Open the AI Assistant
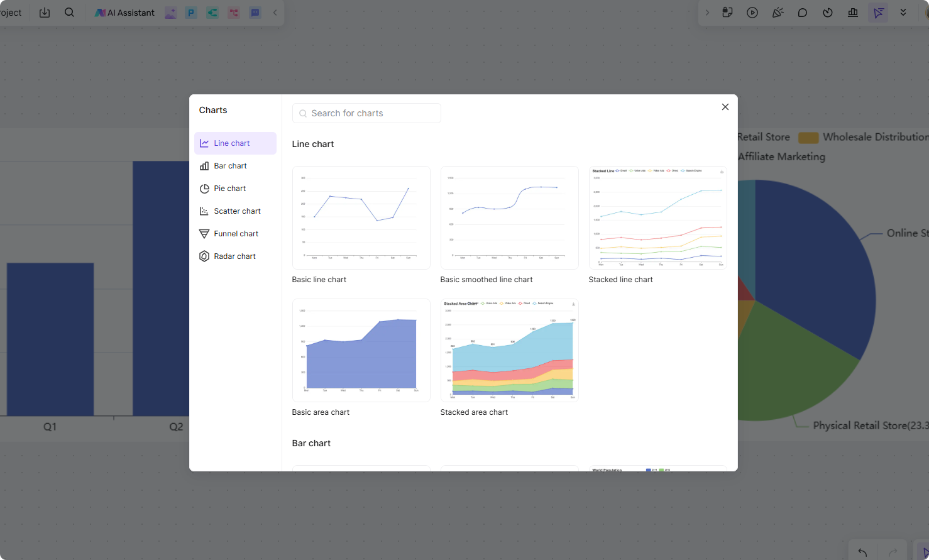Screen dimensions: 929x560 click(124, 13)
